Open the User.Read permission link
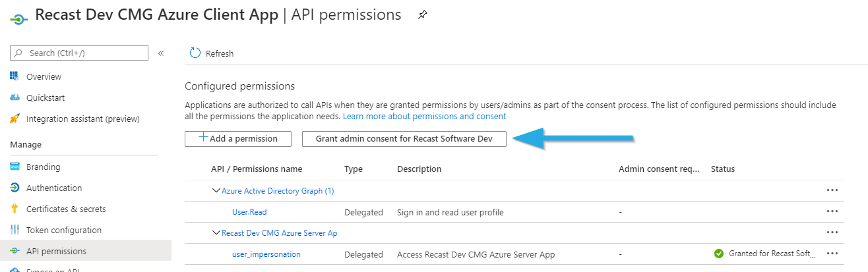Image resolution: width=868 pixels, height=272 pixels. 249,212
